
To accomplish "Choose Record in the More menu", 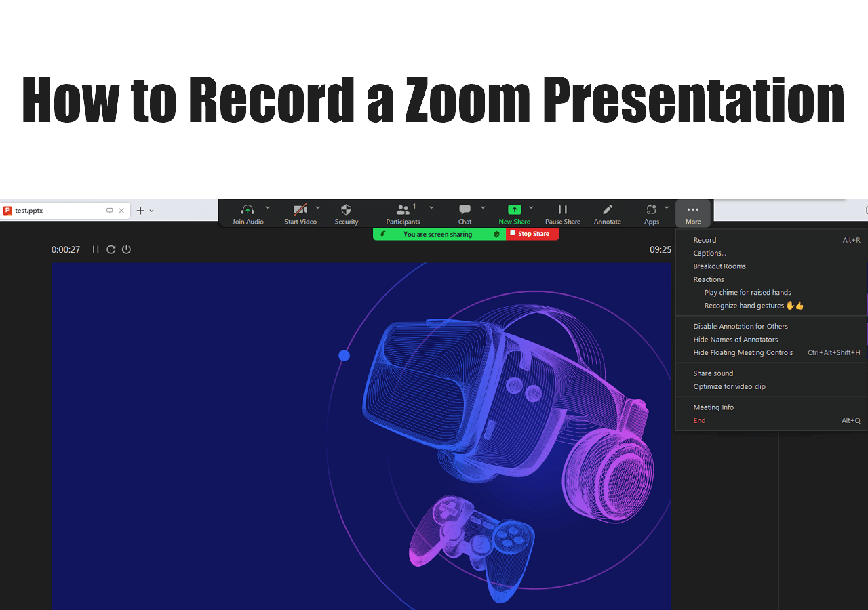I will click(705, 239).
